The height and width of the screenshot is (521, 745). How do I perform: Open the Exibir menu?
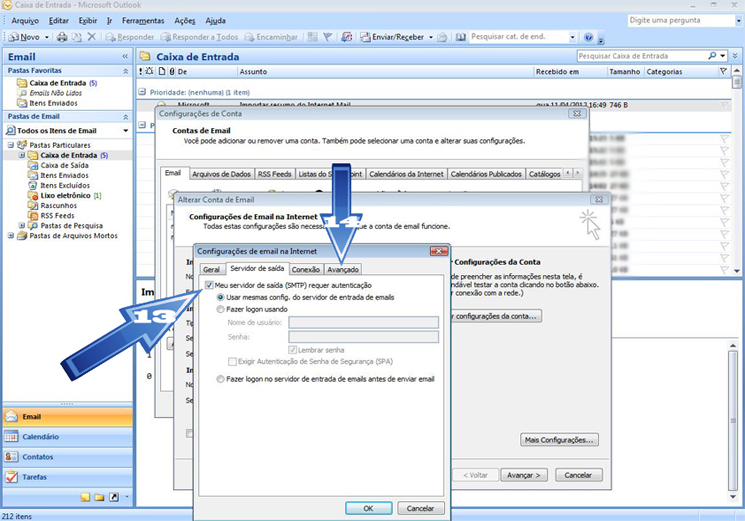tap(88, 20)
